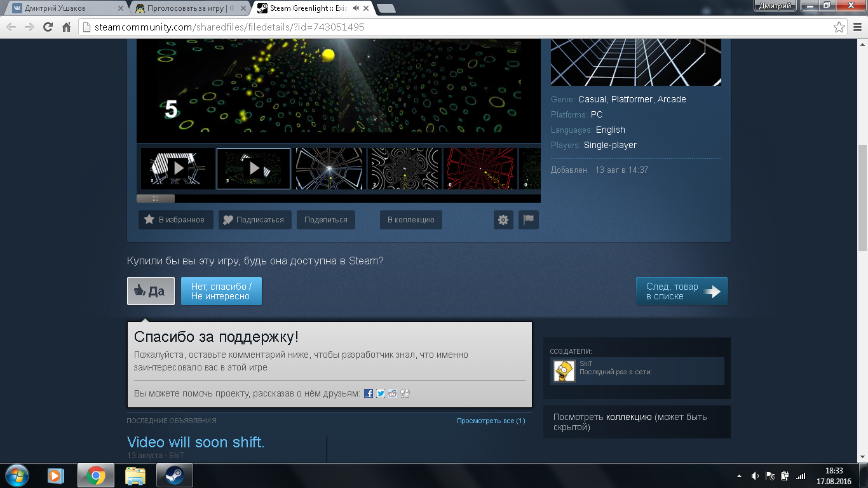Click the network signal tray icon
The height and width of the screenshot is (488, 868).
pos(801,476)
